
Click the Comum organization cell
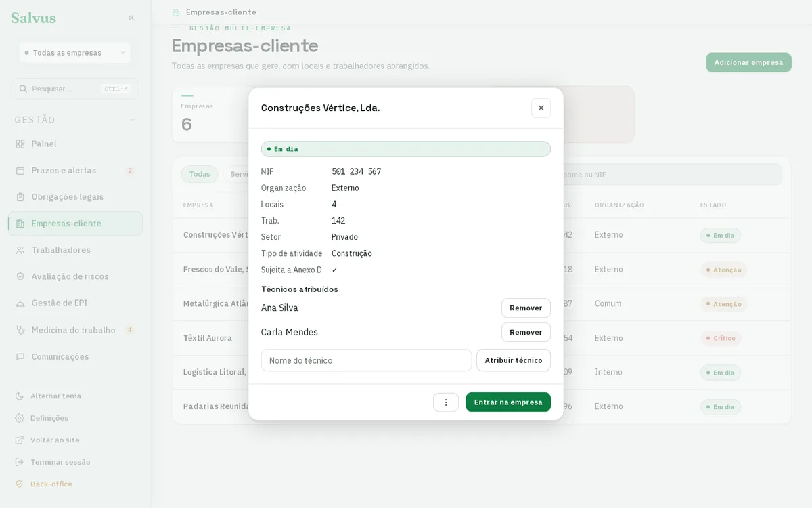coord(608,303)
